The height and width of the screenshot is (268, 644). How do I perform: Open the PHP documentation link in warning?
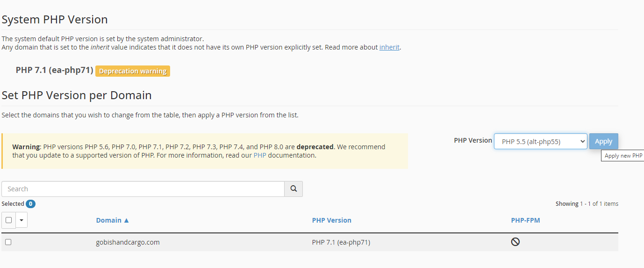[x=260, y=155]
